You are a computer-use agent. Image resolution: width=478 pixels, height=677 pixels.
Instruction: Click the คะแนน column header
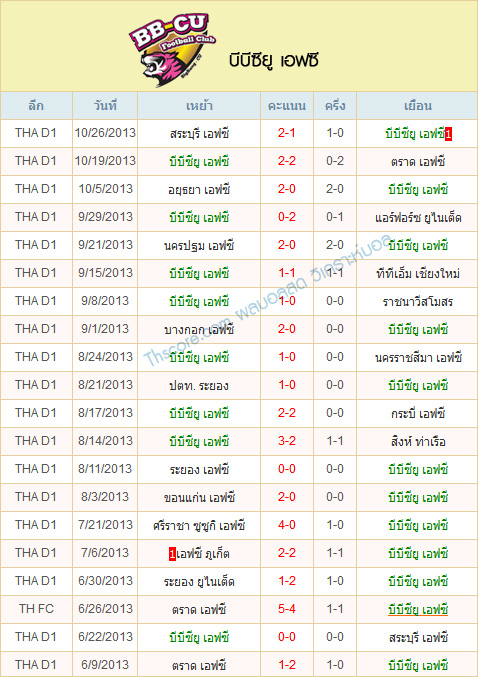(287, 106)
